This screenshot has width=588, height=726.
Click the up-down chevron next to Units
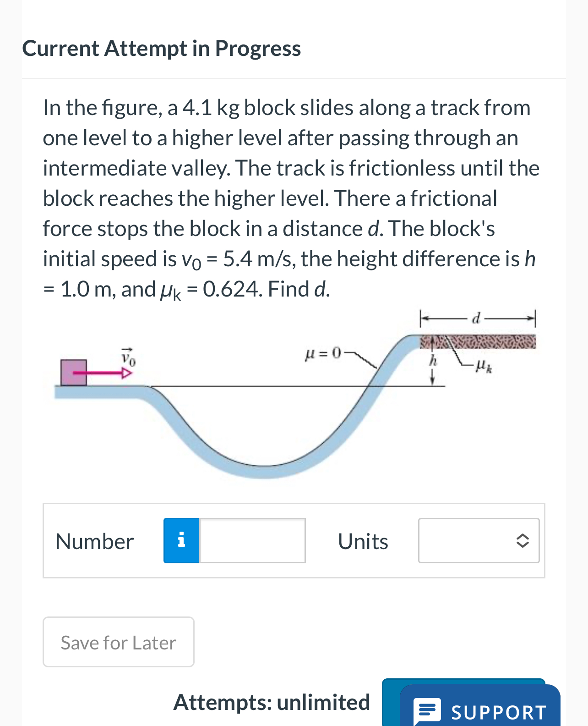pos(523,540)
